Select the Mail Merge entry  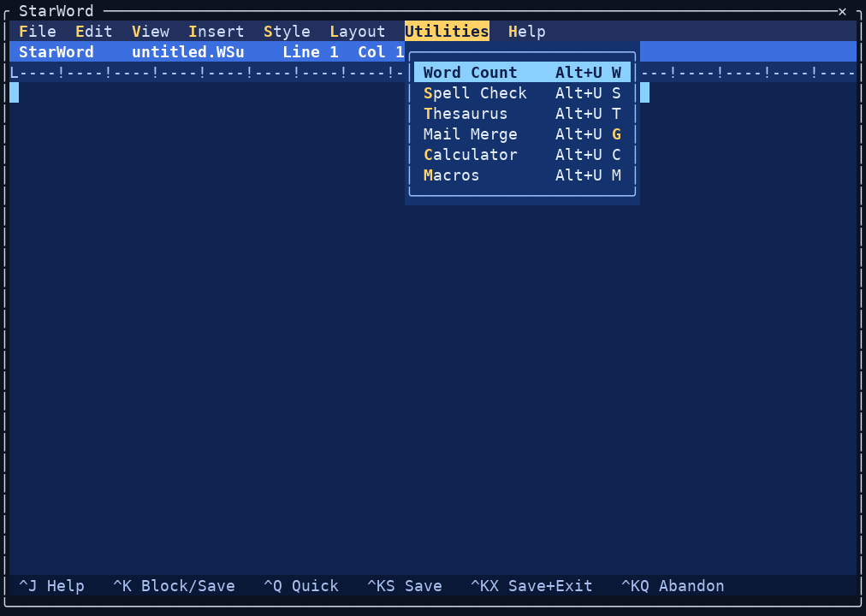522,134
